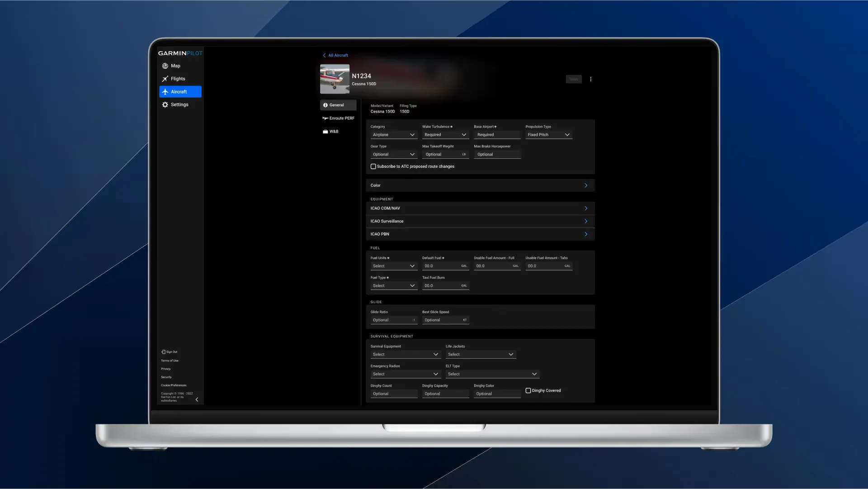Expand the ICAO PBN row
The width and height of the screenshot is (868, 489).
click(480, 234)
